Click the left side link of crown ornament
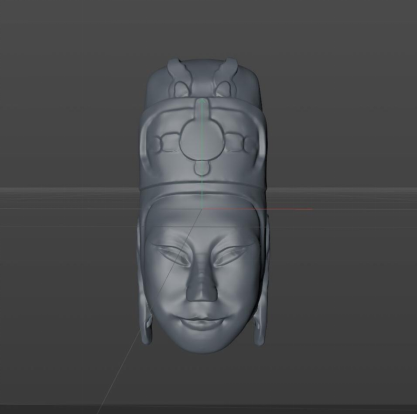Viewport: 418px width, 415px height. coord(167,144)
